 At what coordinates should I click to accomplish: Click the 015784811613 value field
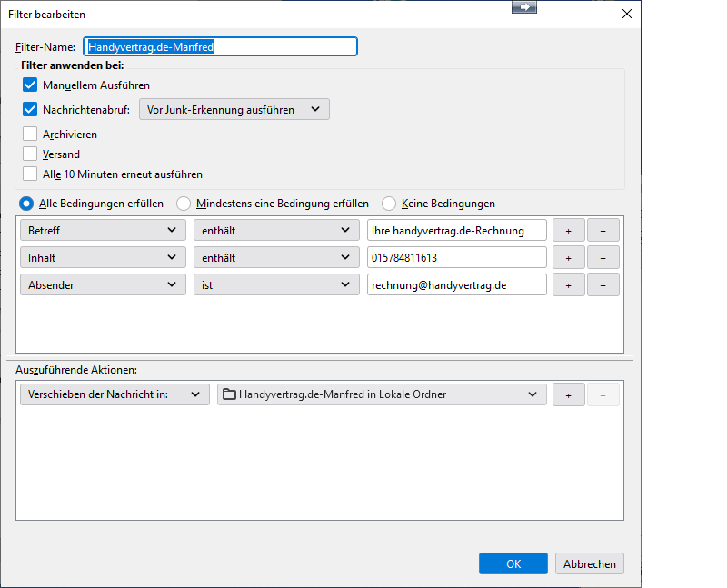pos(457,257)
